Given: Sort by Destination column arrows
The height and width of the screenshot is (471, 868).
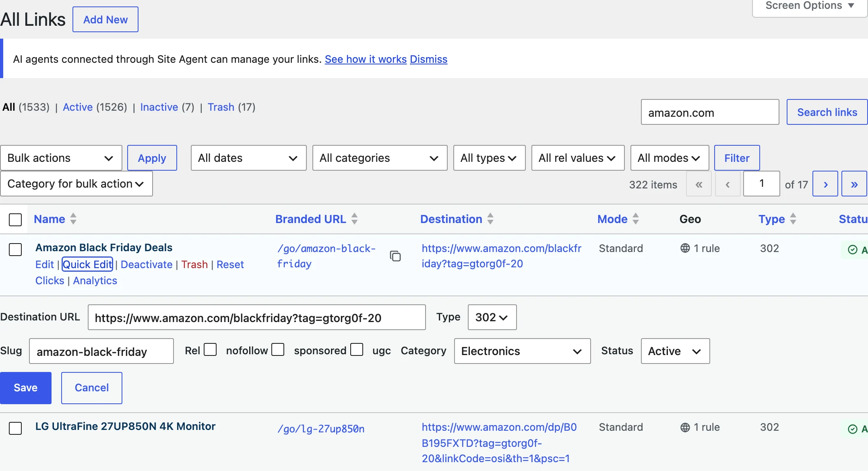Looking at the screenshot, I should (x=490, y=219).
